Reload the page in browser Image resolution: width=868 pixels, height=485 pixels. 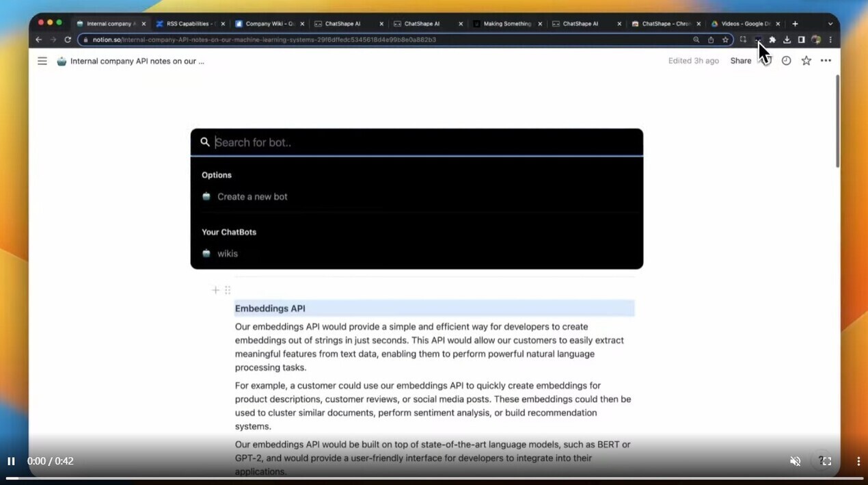pos(68,40)
